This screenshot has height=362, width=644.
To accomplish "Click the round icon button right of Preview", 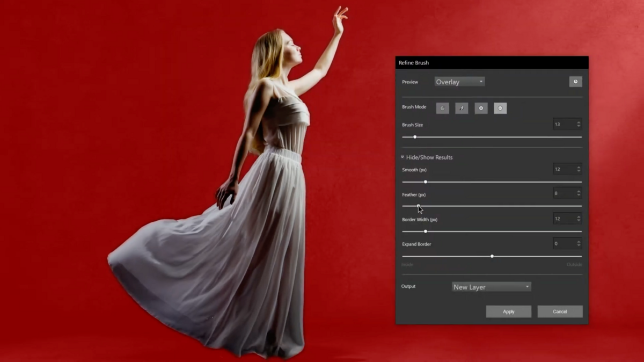I will (575, 82).
